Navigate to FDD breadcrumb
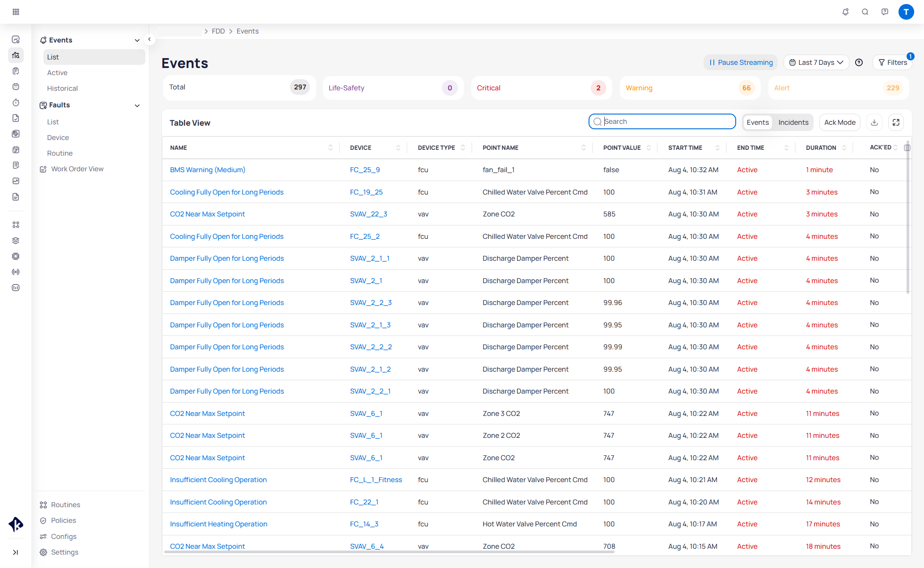Screen dimensions: 924x568 [x=218, y=31]
